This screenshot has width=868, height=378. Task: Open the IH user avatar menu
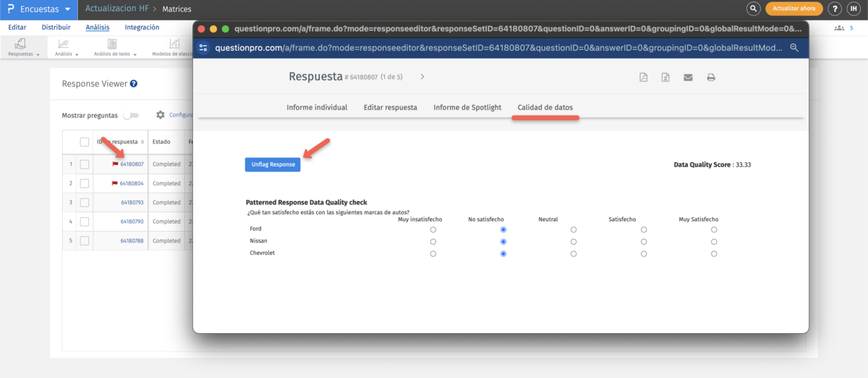854,9
